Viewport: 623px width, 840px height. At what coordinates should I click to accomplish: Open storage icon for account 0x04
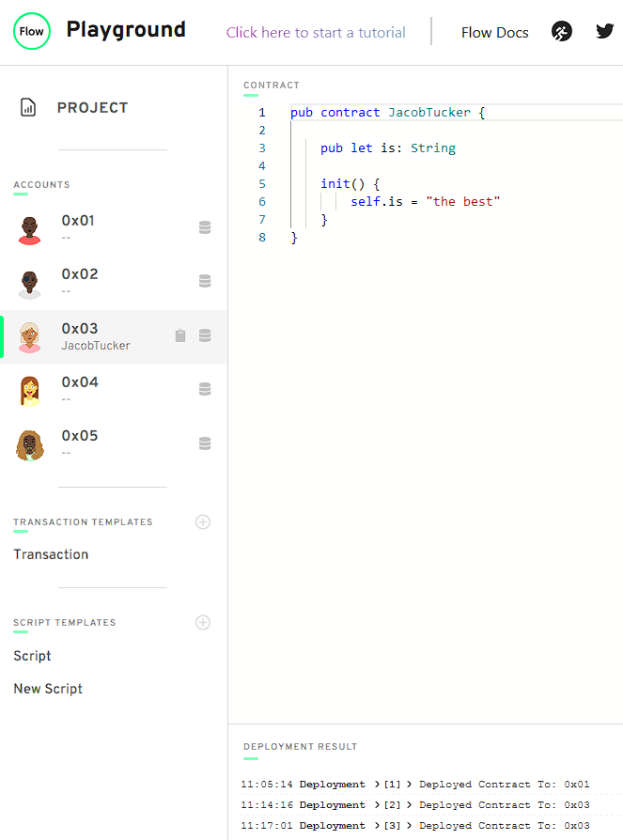tap(205, 389)
